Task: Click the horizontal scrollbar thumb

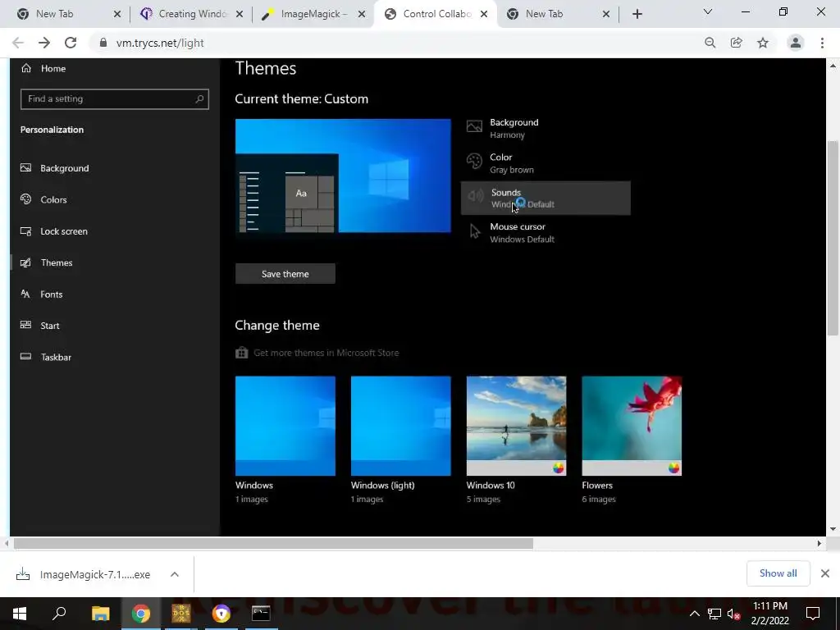Action: click(x=273, y=543)
